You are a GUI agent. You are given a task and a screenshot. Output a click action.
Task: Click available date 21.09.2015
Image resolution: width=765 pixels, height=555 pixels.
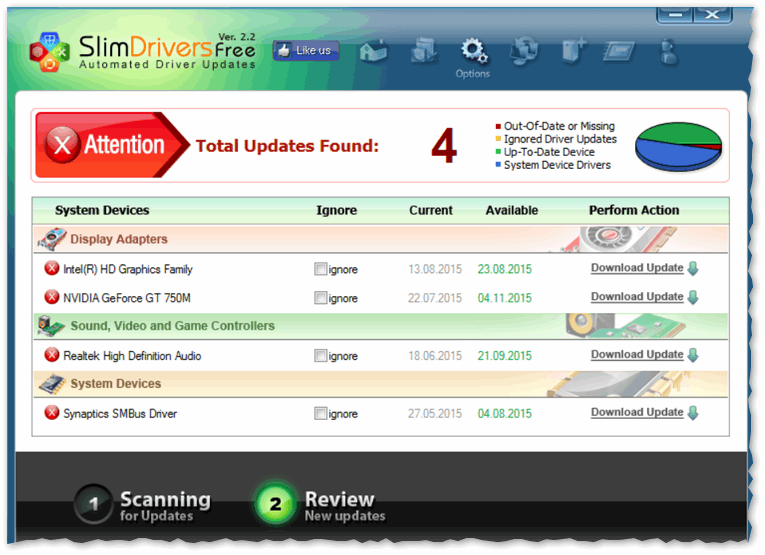click(504, 356)
